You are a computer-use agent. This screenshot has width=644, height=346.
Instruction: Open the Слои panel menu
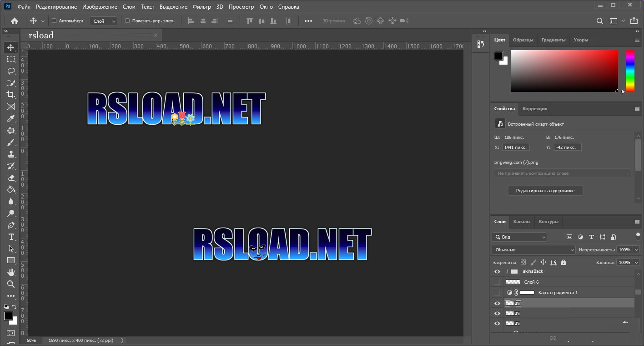[x=637, y=222]
